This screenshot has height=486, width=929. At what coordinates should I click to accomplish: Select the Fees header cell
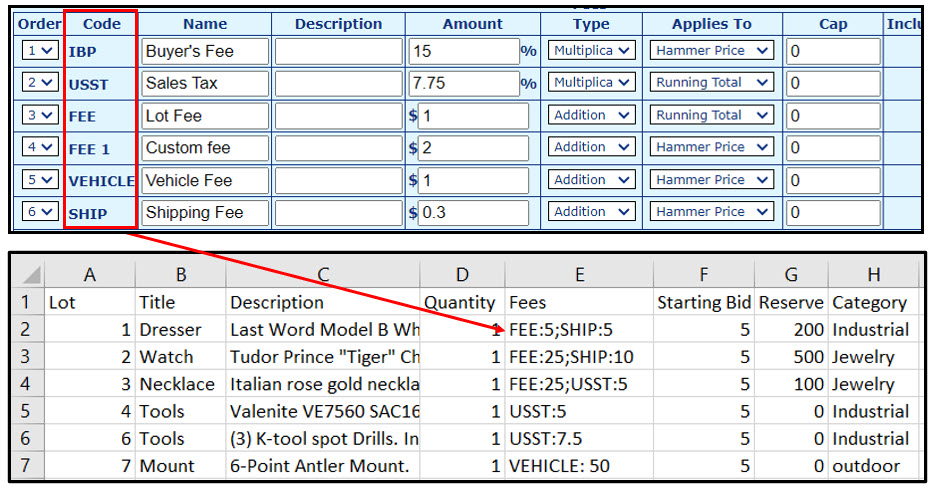coord(579,302)
